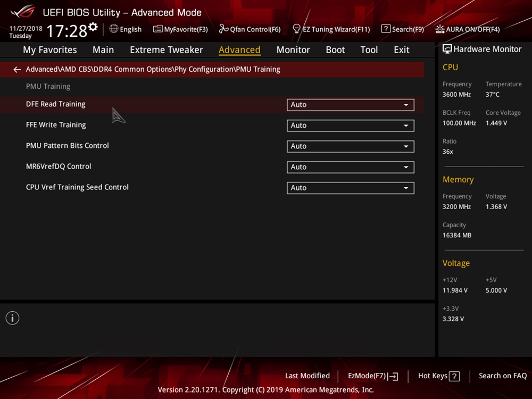The height and width of the screenshot is (399, 532).
Task: Open DFE Read Training dropdown
Action: pos(351,105)
